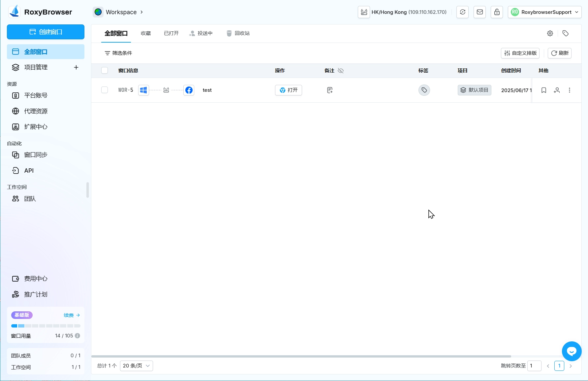Open table settings gear icon
Screen dimensions: 588x381
550,33
